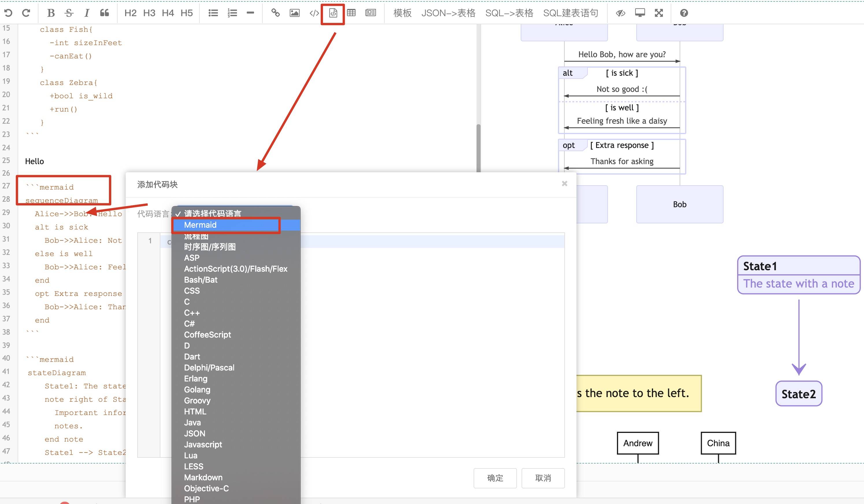Viewport: 864px width, 504px height.
Task: Click the redo icon in toolbar
Action: [x=26, y=13]
